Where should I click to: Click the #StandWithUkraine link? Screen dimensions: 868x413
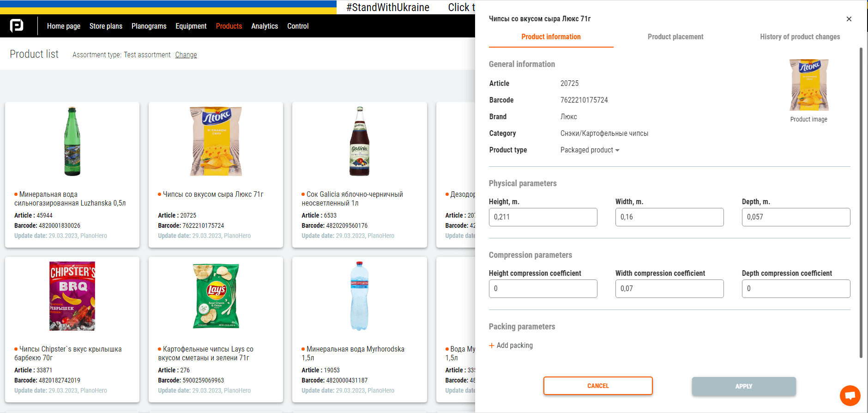(387, 7)
